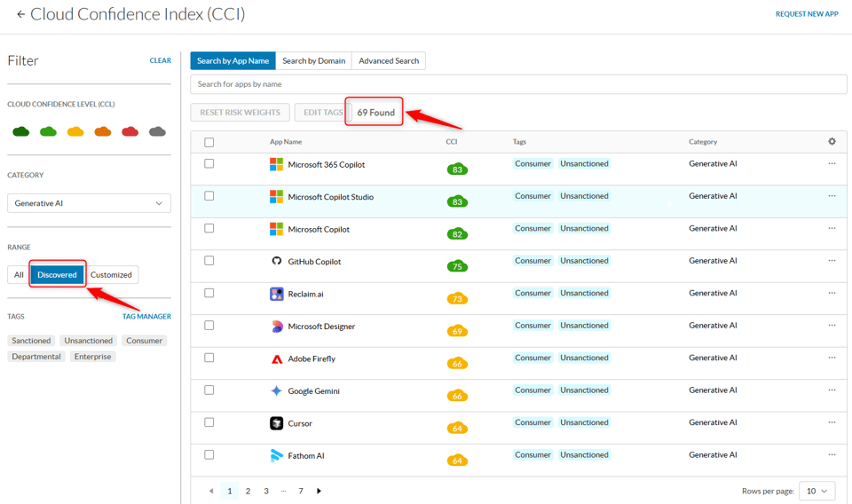The width and height of the screenshot is (852, 504).
Task: Open more options for Adobe Firefly row
Action: tap(832, 358)
